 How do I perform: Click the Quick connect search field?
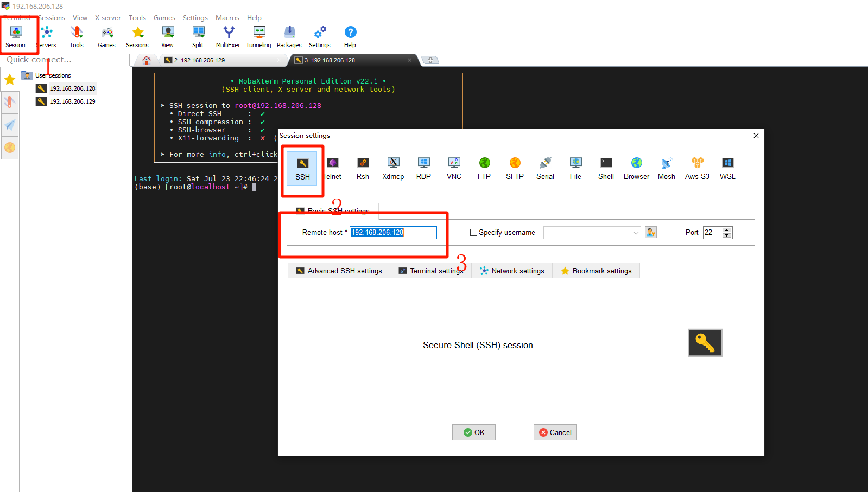tap(65, 60)
